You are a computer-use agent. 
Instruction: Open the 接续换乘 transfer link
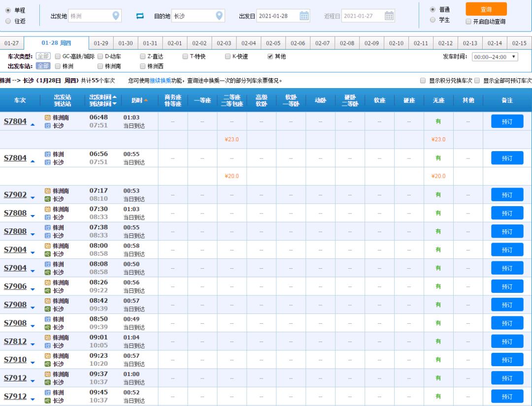[161, 81]
